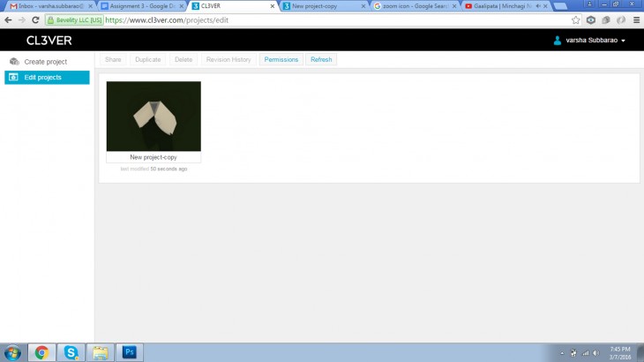Click the Permissions button
This screenshot has width=644, height=362.
coord(281,59)
